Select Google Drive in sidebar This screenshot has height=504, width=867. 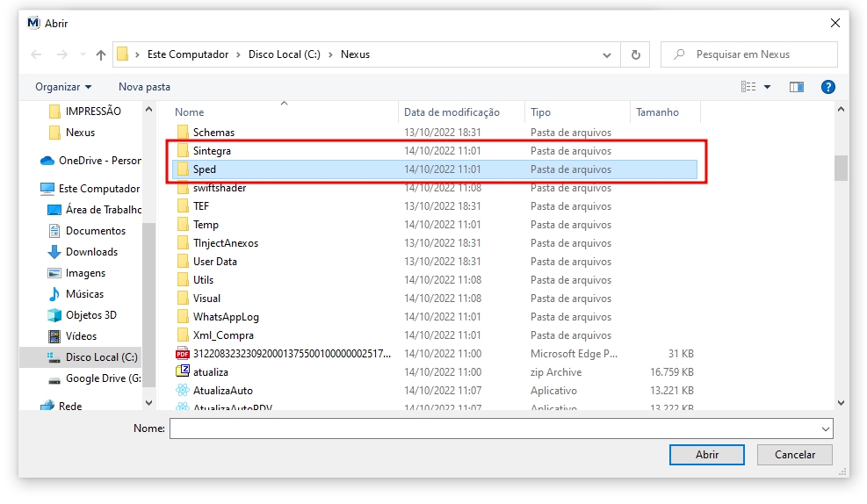(x=102, y=378)
